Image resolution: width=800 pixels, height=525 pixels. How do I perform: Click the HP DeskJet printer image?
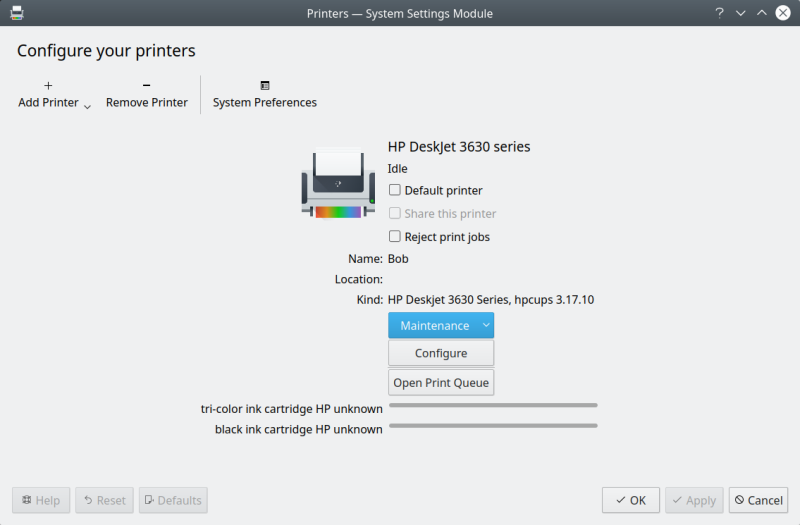338,183
